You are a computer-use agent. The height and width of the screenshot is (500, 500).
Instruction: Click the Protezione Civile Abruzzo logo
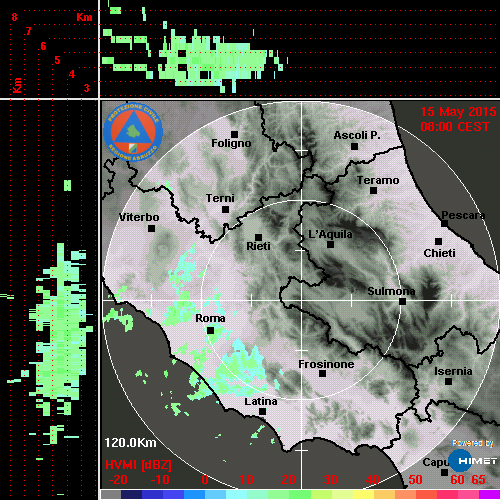coord(133,132)
